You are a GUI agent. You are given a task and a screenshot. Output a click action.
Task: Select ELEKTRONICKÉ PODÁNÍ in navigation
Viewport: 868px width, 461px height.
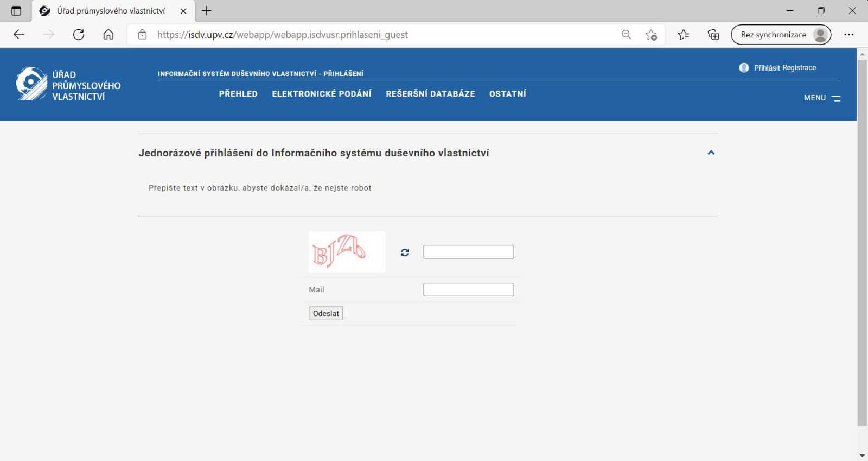coord(322,94)
